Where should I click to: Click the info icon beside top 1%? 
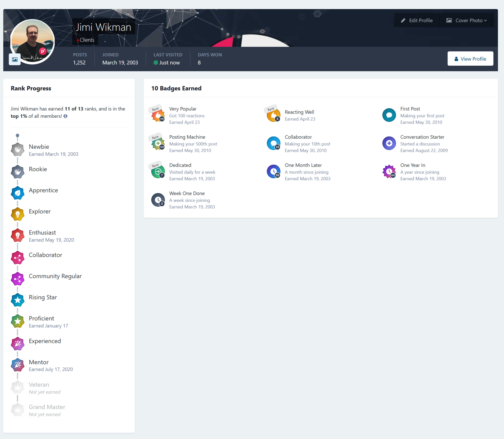pyautogui.click(x=65, y=116)
